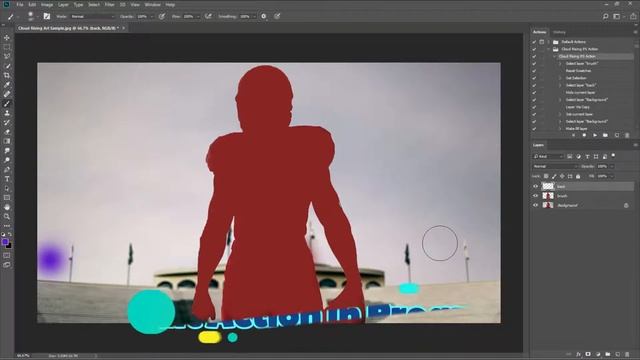This screenshot has height=360, width=640.
Task: Filter layers by adjustment type
Action: [x=578, y=156]
